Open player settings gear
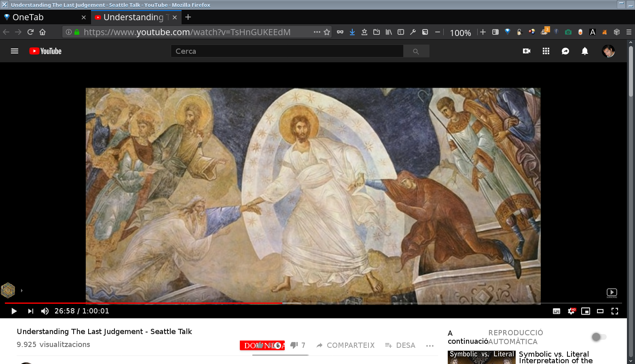 click(571, 311)
